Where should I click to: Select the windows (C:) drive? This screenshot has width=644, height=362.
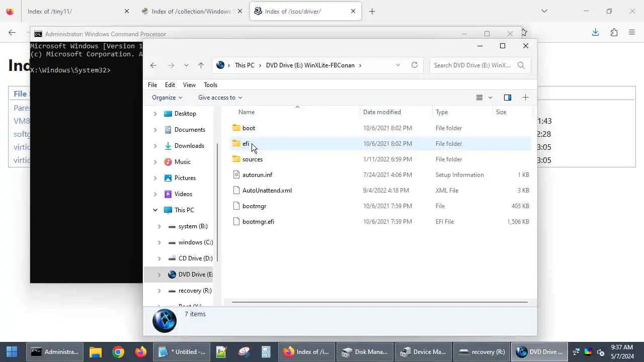click(195, 242)
